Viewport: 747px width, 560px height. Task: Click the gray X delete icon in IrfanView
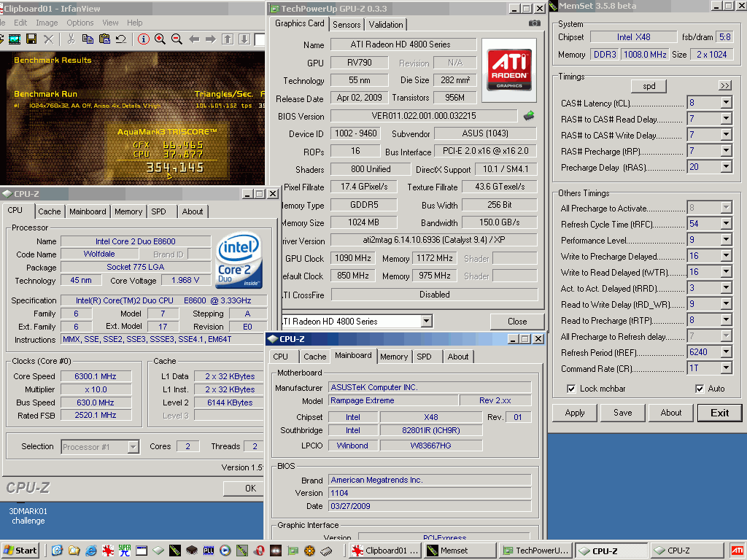49,39
